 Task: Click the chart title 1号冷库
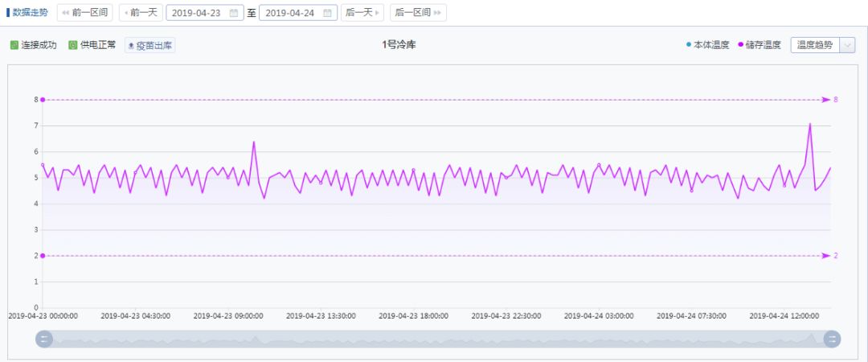(399, 45)
